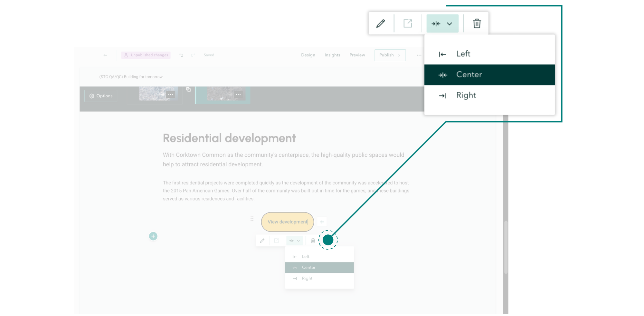644x316 pixels.
Task: Click the drag handle beside View development
Action: (252, 219)
